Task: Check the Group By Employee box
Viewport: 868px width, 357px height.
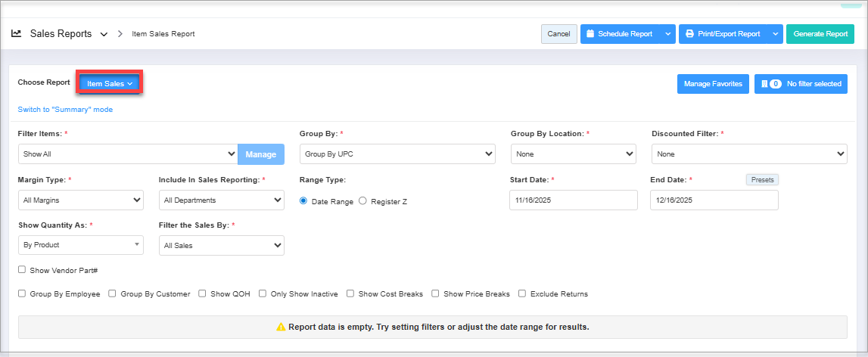Action: pyautogui.click(x=22, y=293)
